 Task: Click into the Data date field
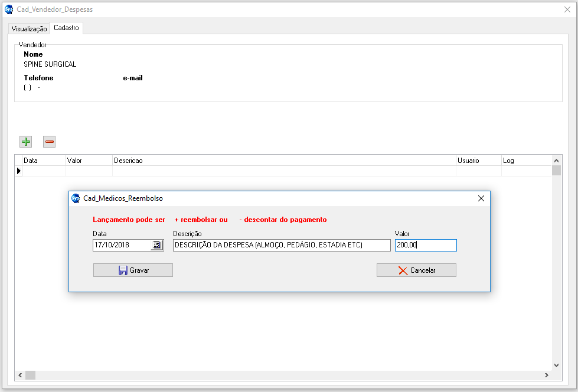pyautogui.click(x=121, y=245)
